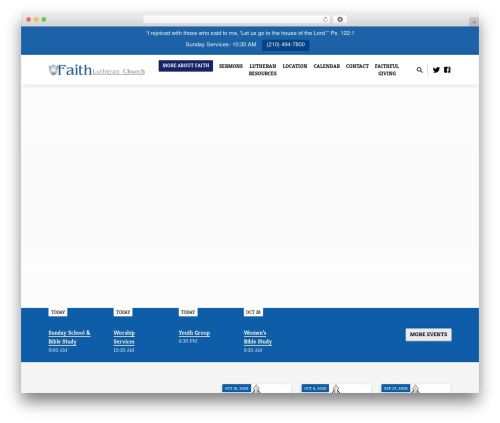Open Faithful Giving page
This screenshot has width=500, height=423.
tap(387, 70)
